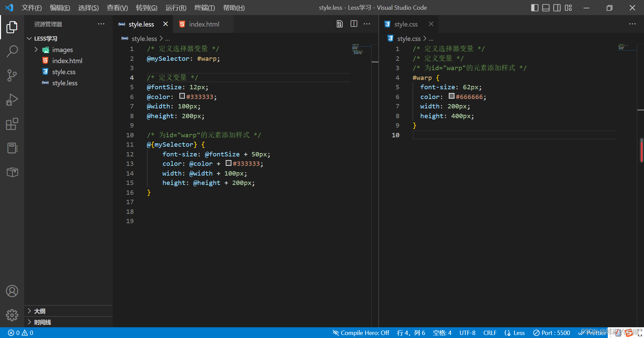
Task: Open color picker for #666666 swatch
Action: 451,96
